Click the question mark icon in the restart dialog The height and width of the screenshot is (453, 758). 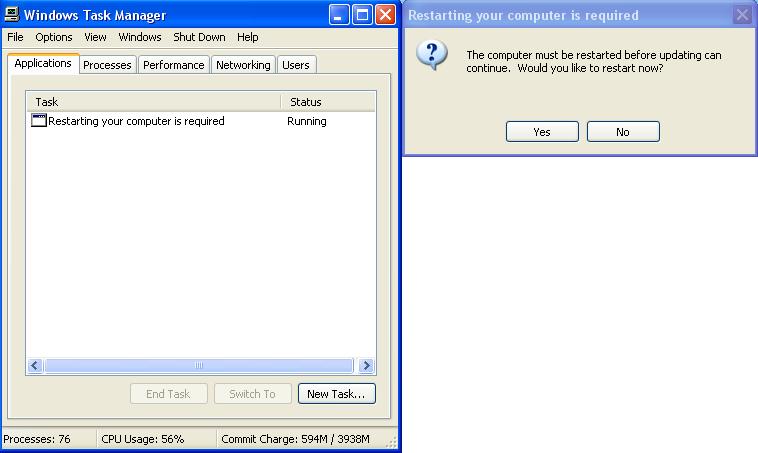point(432,55)
